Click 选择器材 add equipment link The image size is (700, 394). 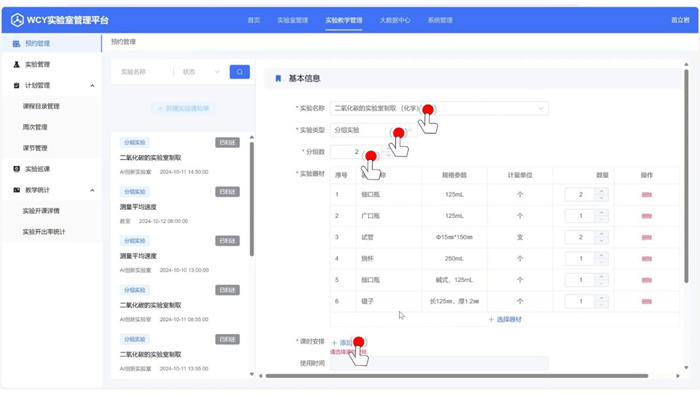(x=505, y=319)
